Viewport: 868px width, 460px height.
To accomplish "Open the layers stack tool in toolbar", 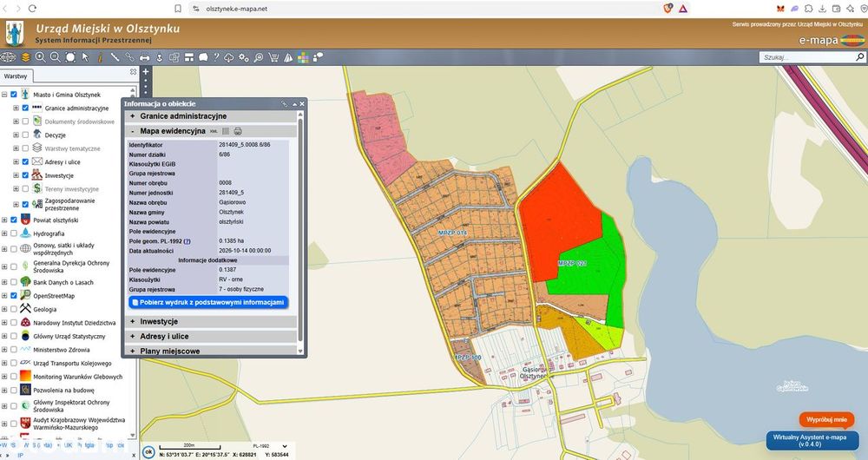I will click(x=25, y=57).
